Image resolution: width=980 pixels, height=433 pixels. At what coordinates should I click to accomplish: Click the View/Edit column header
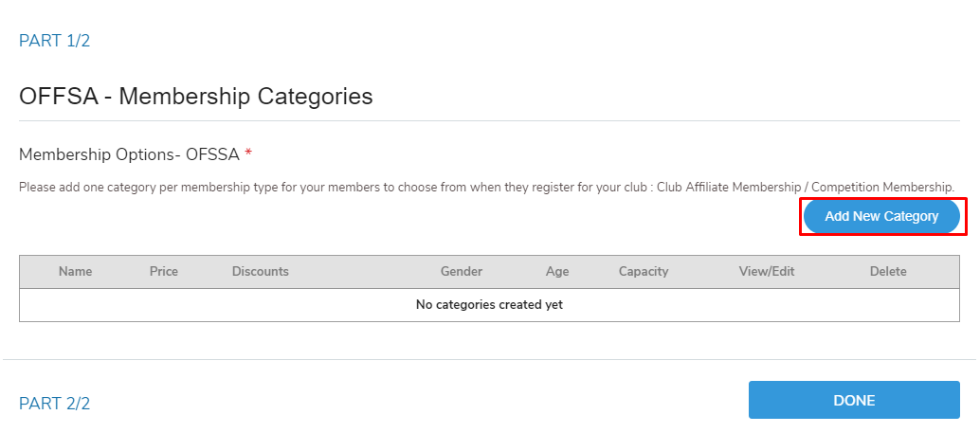[767, 272]
